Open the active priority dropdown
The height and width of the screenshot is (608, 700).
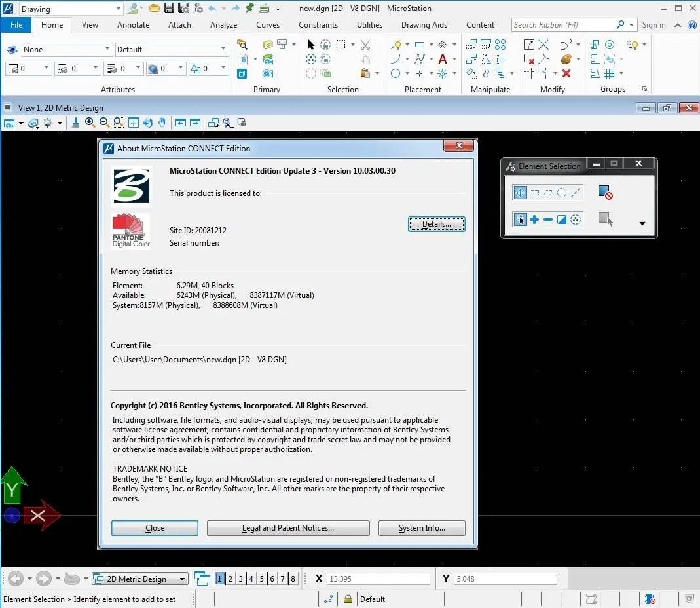pyautogui.click(x=208, y=68)
